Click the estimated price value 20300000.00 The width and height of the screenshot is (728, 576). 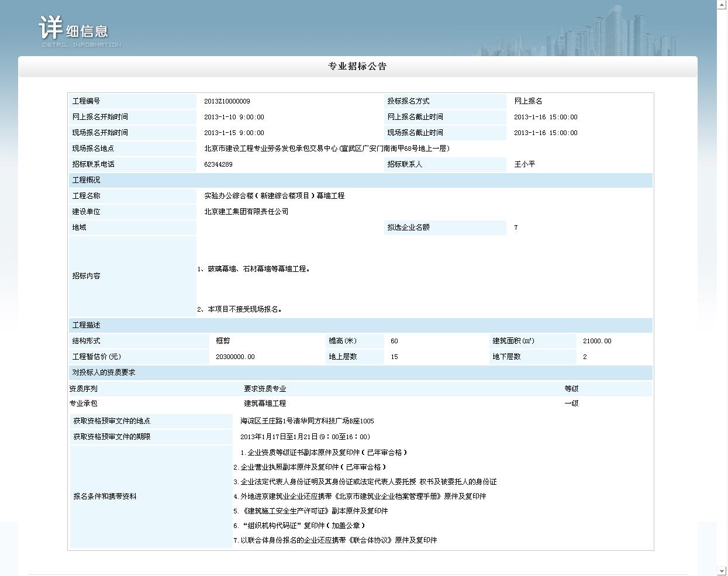coord(235,357)
